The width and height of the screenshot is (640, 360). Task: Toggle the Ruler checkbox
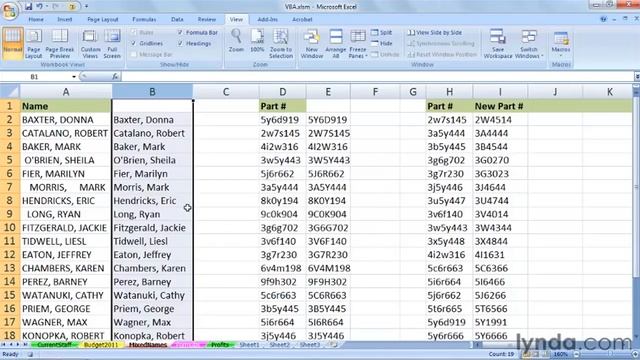[x=133, y=32]
